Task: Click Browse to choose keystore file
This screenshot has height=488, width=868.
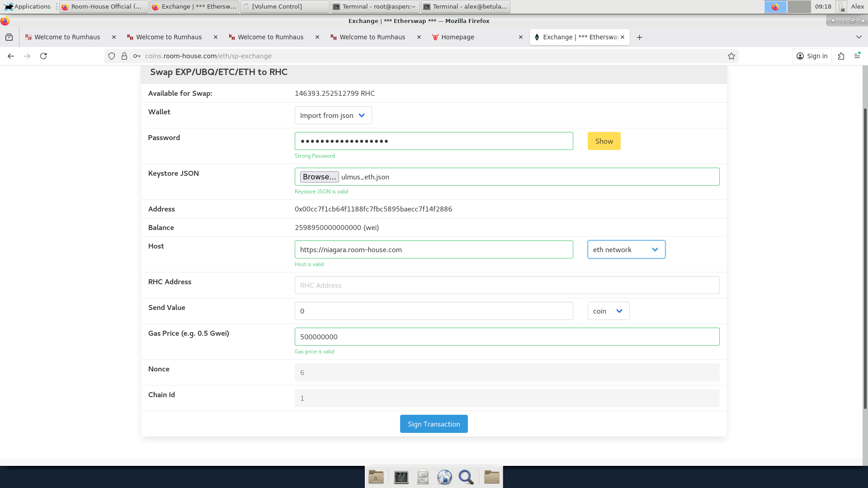Action: click(319, 177)
